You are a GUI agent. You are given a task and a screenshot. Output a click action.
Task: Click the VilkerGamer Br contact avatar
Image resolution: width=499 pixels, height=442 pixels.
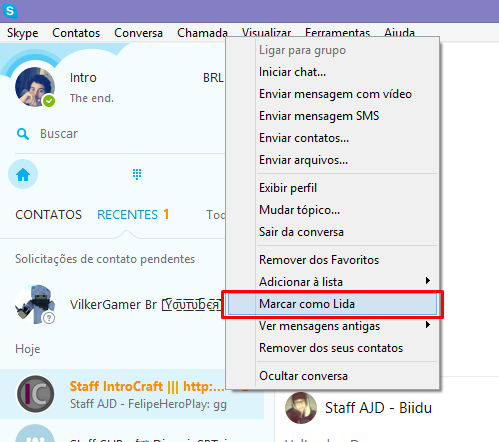35,304
